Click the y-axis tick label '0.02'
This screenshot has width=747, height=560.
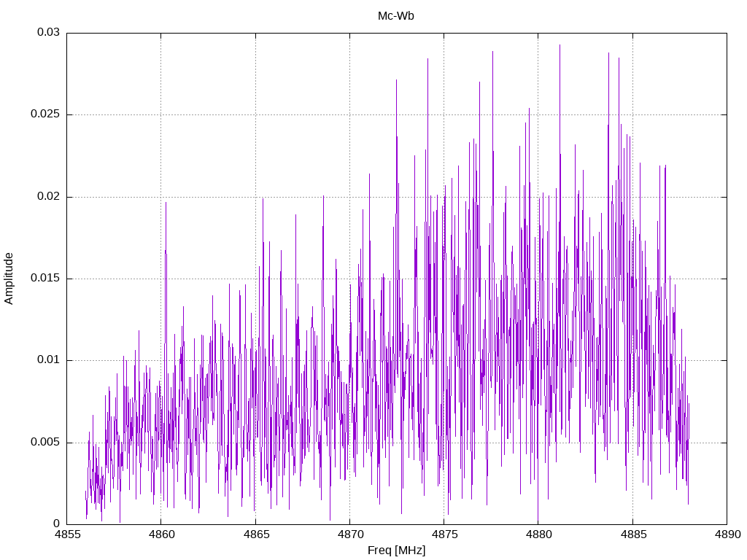click(48, 196)
